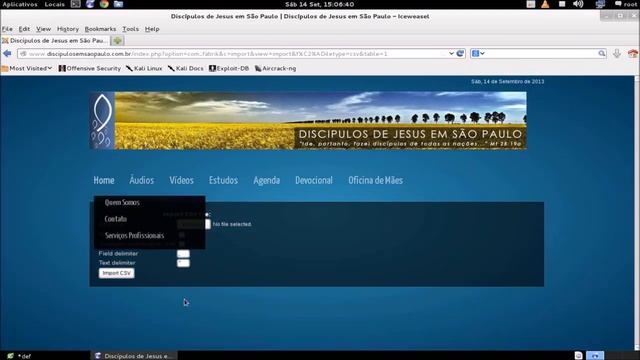Open the Locais menu
This screenshot has width=640, height=360.
coord(55,4)
